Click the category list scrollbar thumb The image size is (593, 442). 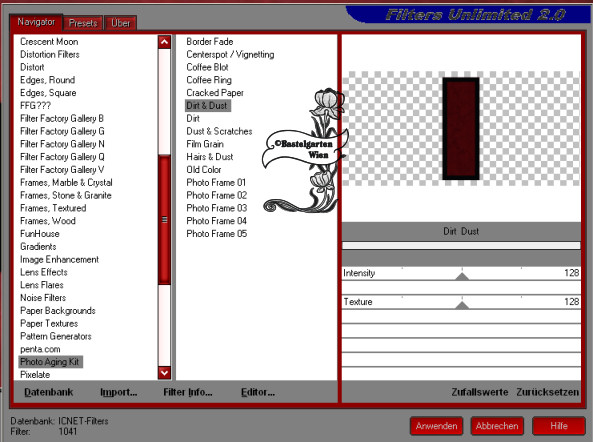click(x=164, y=220)
